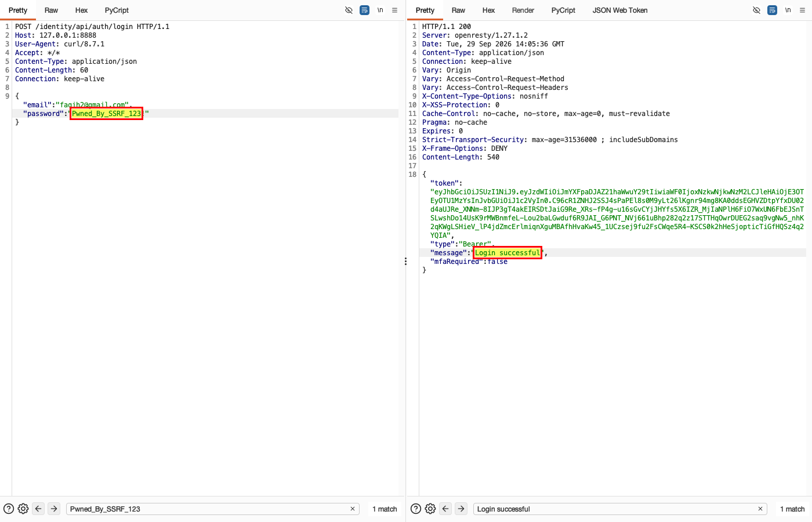The height and width of the screenshot is (522, 812).
Task: Click POST /identity/api/auth/login request line
Action: click(92, 27)
